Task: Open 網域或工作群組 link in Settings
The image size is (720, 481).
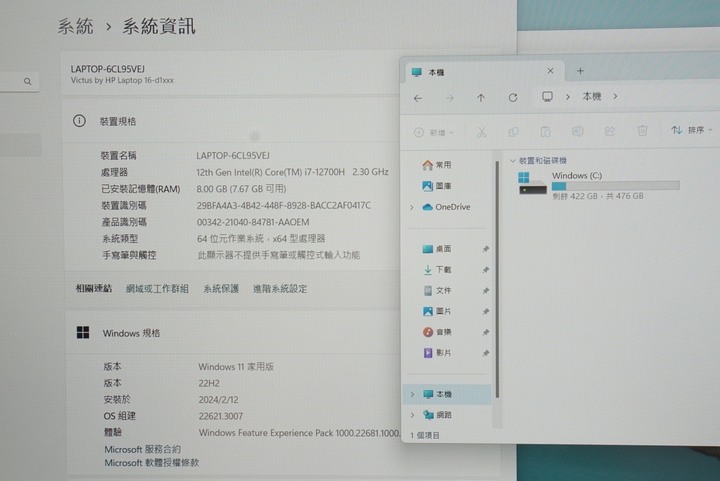Action: pos(157,289)
